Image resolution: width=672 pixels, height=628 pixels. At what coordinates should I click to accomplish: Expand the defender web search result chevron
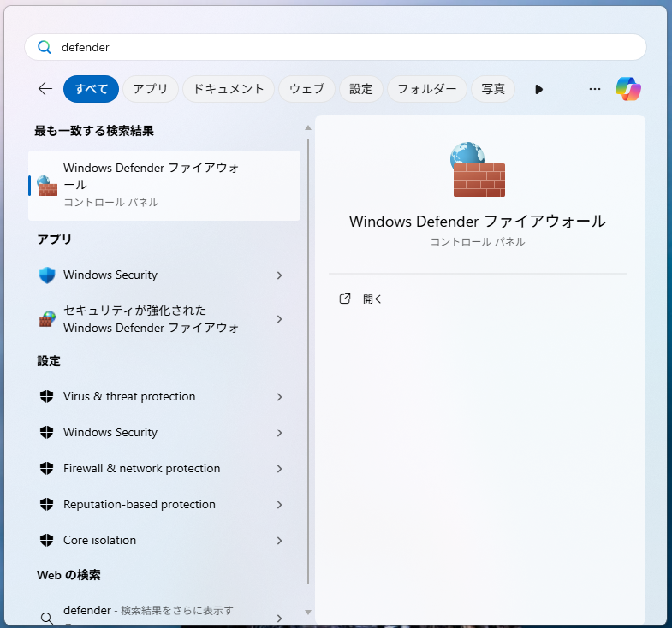click(x=279, y=619)
